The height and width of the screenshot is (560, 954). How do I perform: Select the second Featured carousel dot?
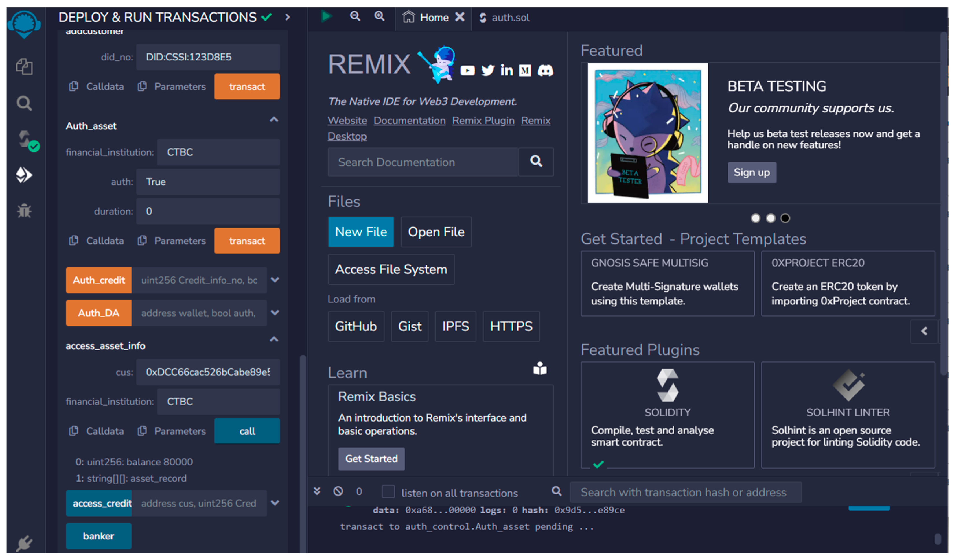click(770, 218)
